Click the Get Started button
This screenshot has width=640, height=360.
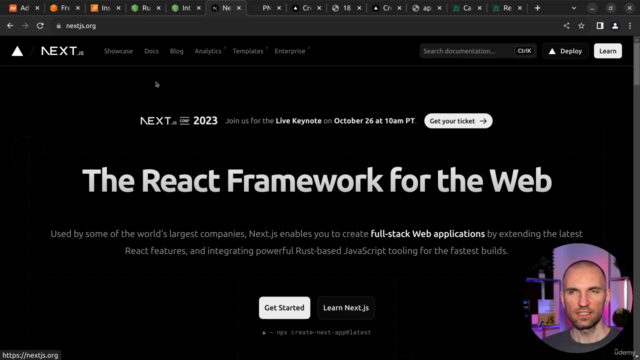(284, 308)
